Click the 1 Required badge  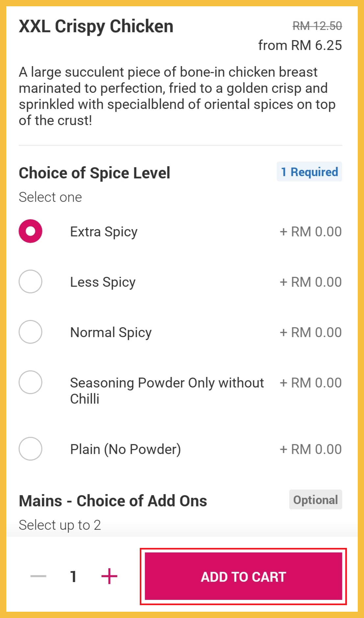309,172
